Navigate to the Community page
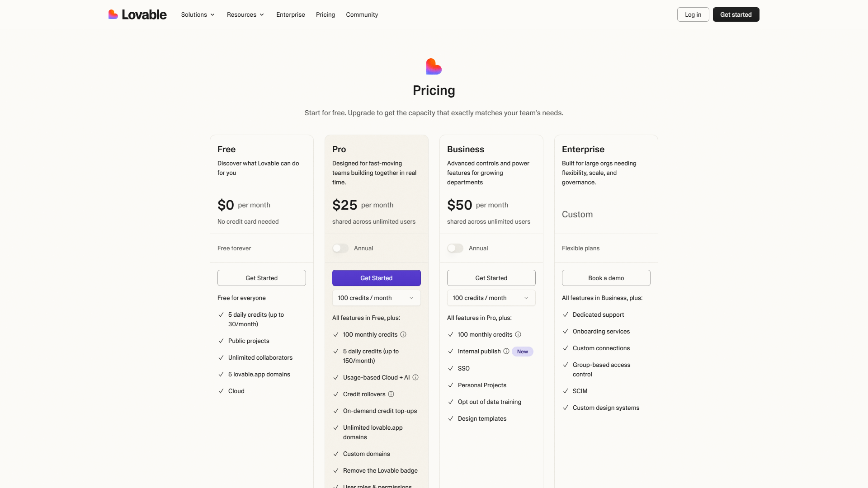Viewport: 868px width, 488px height. (362, 14)
